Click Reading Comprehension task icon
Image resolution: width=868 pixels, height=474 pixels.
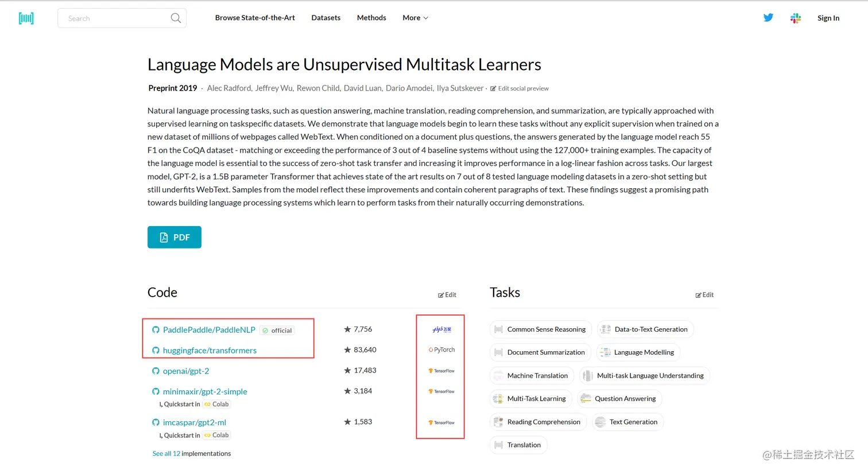[498, 422]
